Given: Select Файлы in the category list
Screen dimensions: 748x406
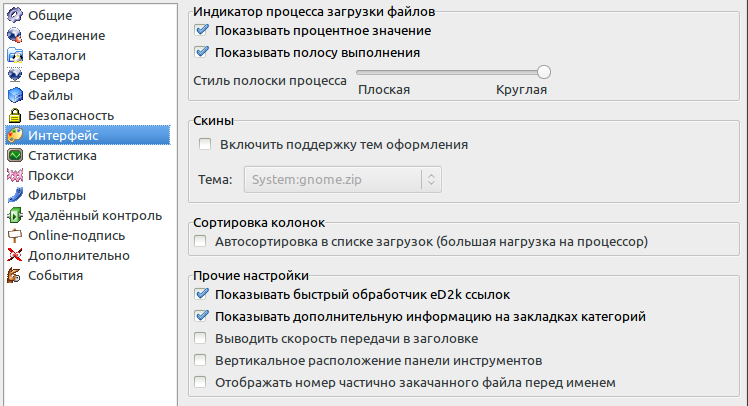Looking at the screenshot, I should pyautogui.click(x=51, y=95).
